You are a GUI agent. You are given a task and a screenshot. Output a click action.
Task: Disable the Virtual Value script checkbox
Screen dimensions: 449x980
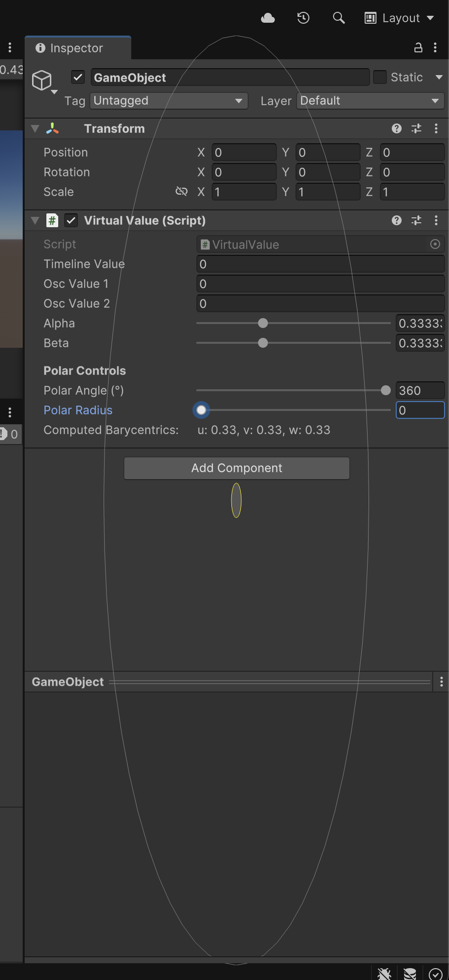(x=71, y=220)
